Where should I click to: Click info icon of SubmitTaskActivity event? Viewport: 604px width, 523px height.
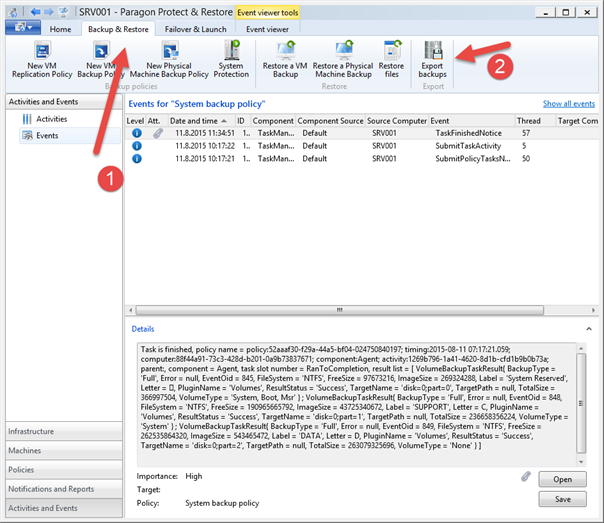pyautogui.click(x=137, y=146)
